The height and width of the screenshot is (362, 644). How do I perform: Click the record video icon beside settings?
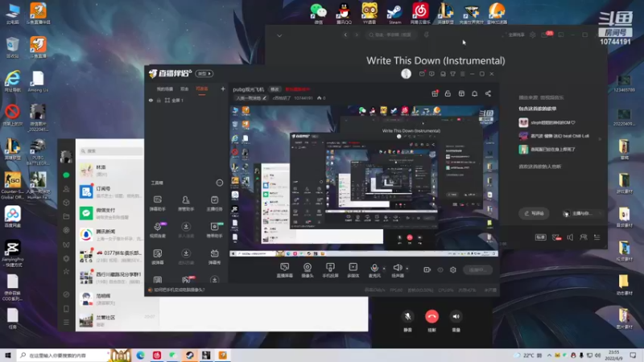tap(427, 269)
